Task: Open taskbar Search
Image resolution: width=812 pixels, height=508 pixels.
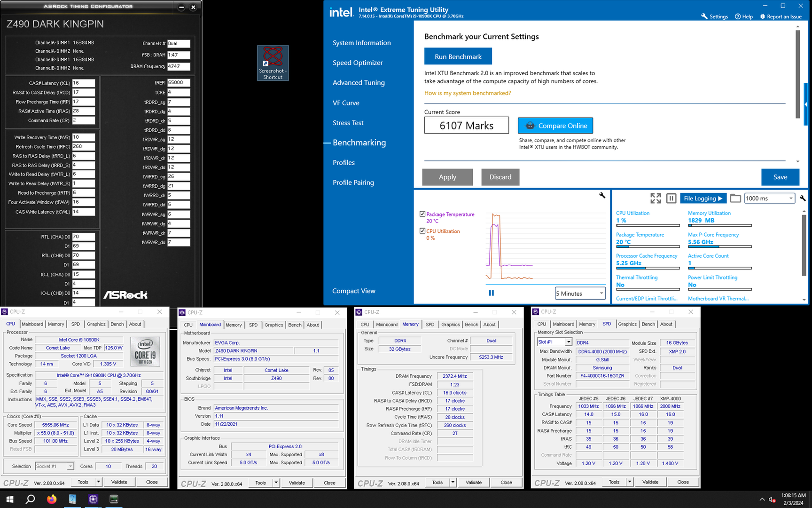Action: pos(30,499)
